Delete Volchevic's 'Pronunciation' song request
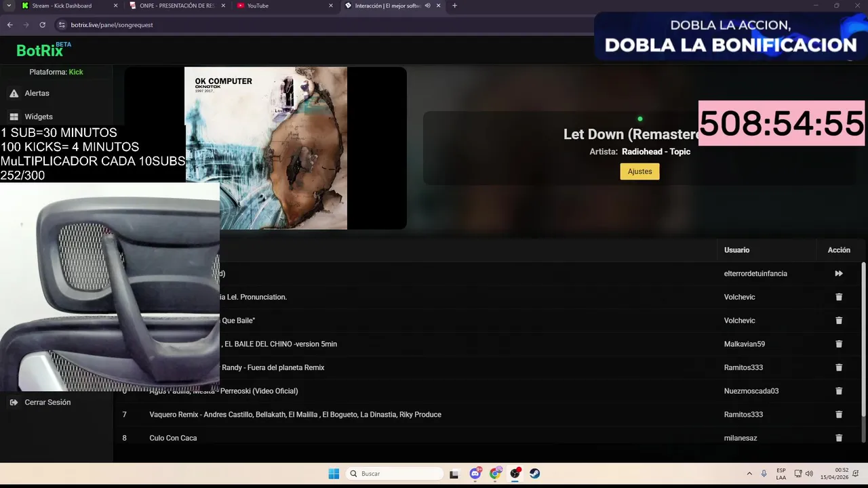Image resolution: width=868 pixels, height=488 pixels. [x=839, y=297]
